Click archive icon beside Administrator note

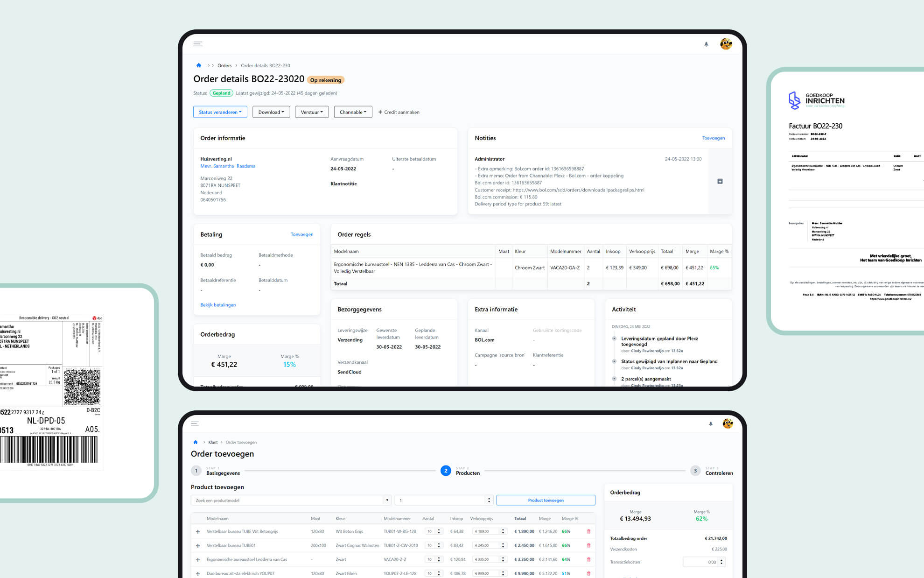(720, 181)
